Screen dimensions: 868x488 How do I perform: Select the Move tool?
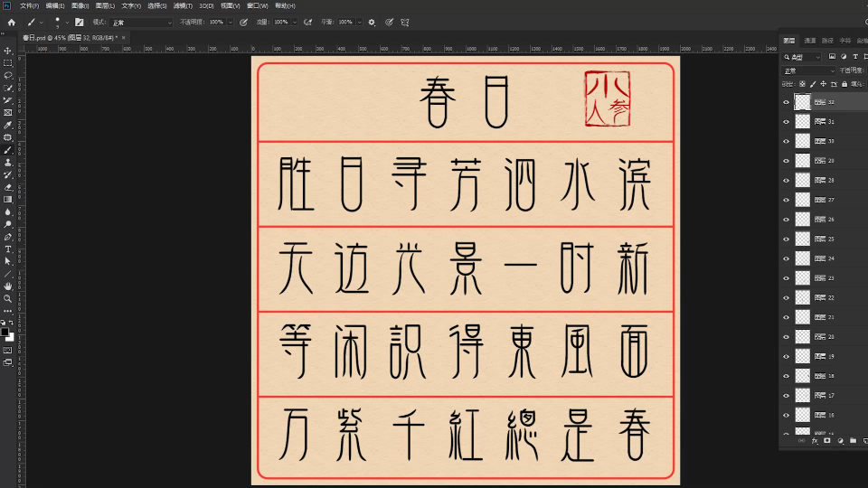tap(8, 51)
